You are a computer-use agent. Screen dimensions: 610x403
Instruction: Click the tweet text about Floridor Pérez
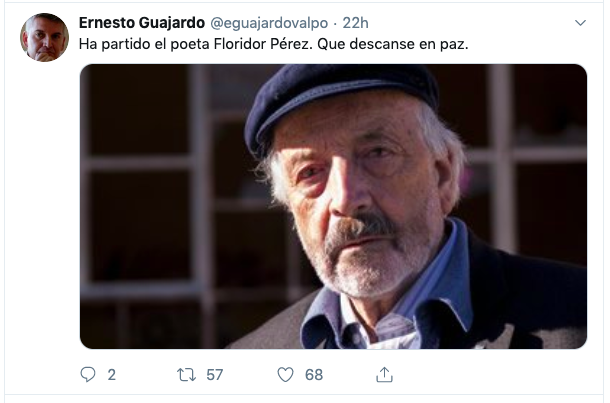tap(273, 44)
